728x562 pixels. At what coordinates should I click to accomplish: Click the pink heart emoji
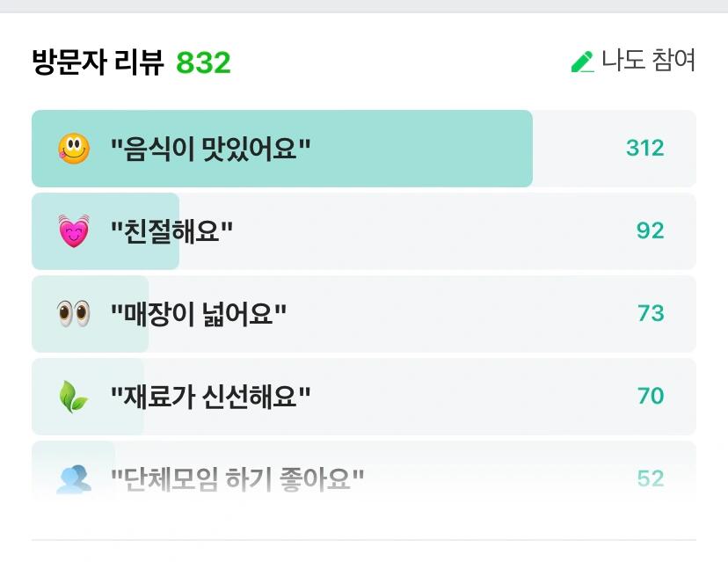(74, 230)
